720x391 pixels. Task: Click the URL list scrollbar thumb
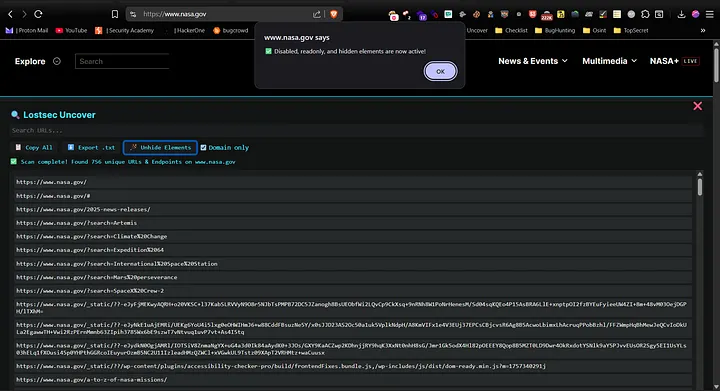coord(700,187)
